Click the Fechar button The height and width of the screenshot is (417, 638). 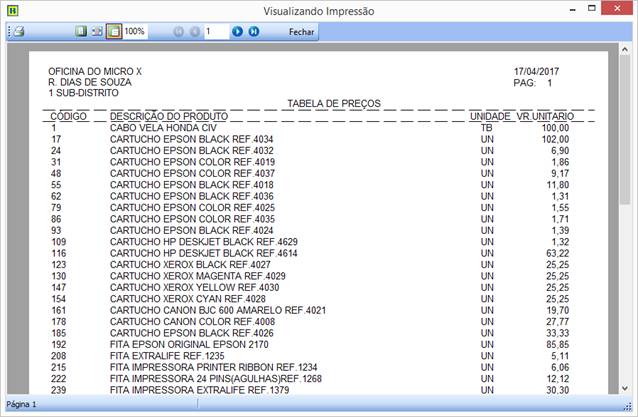(x=301, y=32)
